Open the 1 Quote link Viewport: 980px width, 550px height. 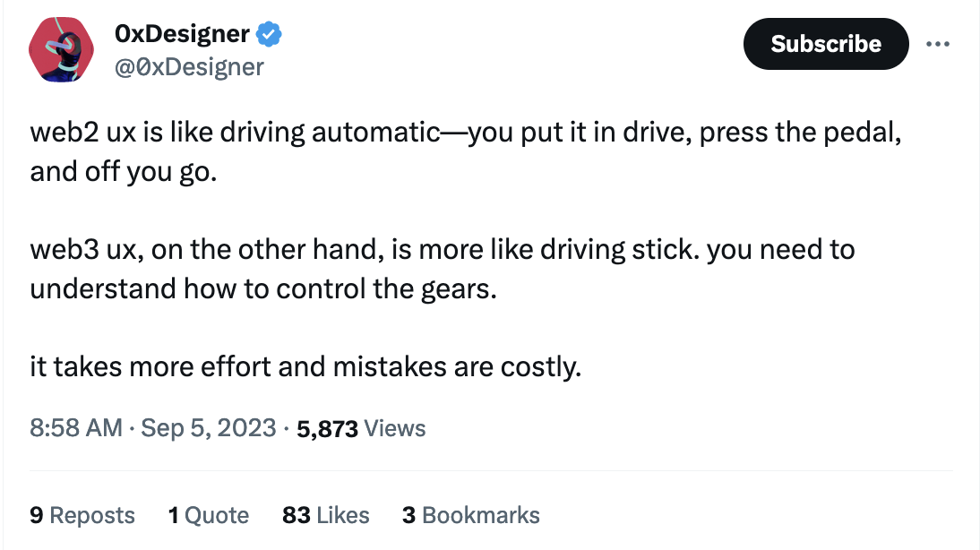[x=208, y=515]
